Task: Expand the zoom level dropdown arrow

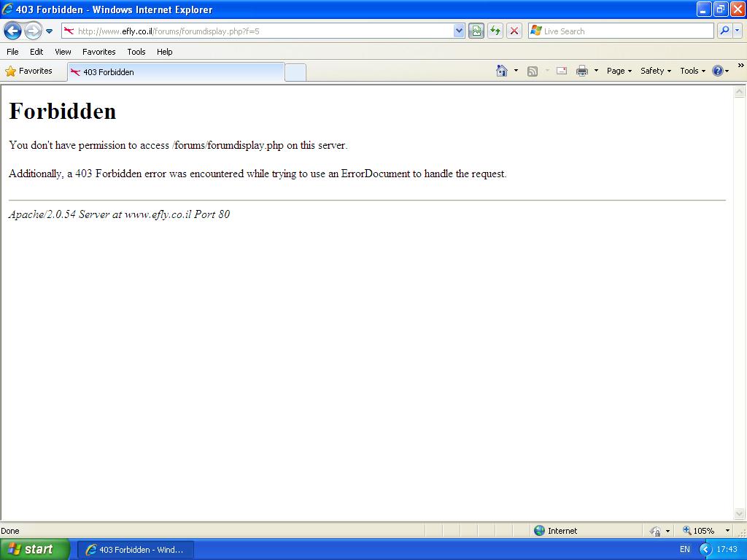Action: tap(727, 531)
